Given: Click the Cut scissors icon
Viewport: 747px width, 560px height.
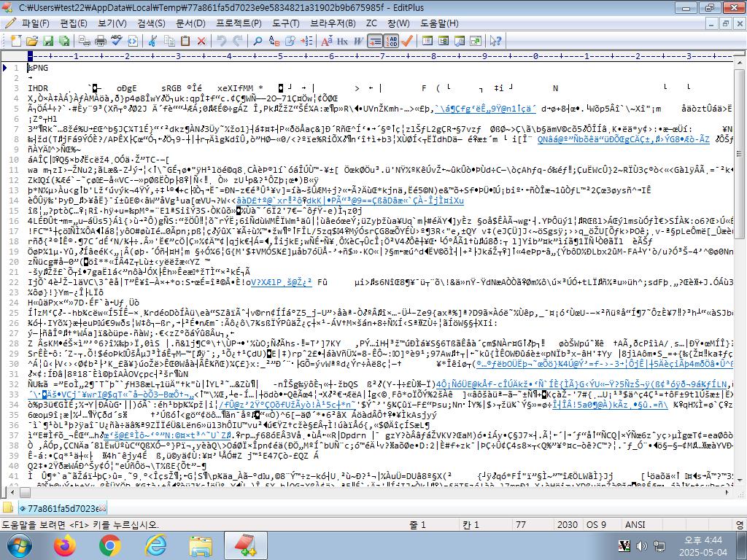Looking at the screenshot, I should 153,41.
